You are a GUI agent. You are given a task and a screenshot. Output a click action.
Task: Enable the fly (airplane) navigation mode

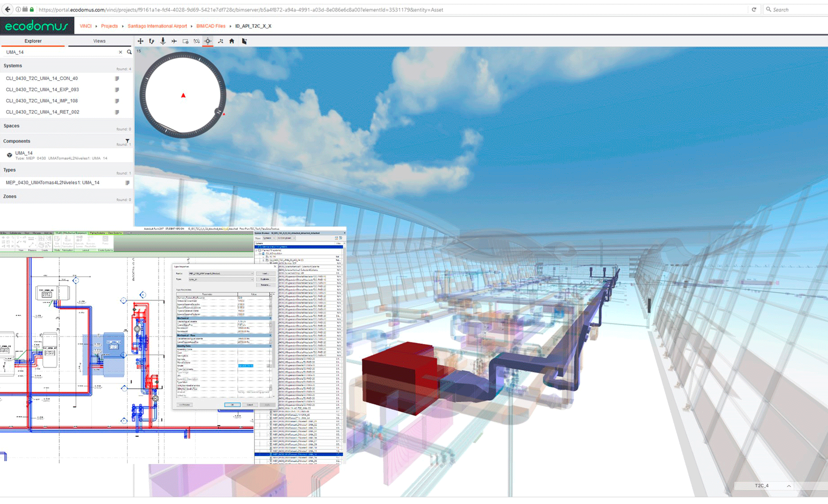click(x=174, y=41)
